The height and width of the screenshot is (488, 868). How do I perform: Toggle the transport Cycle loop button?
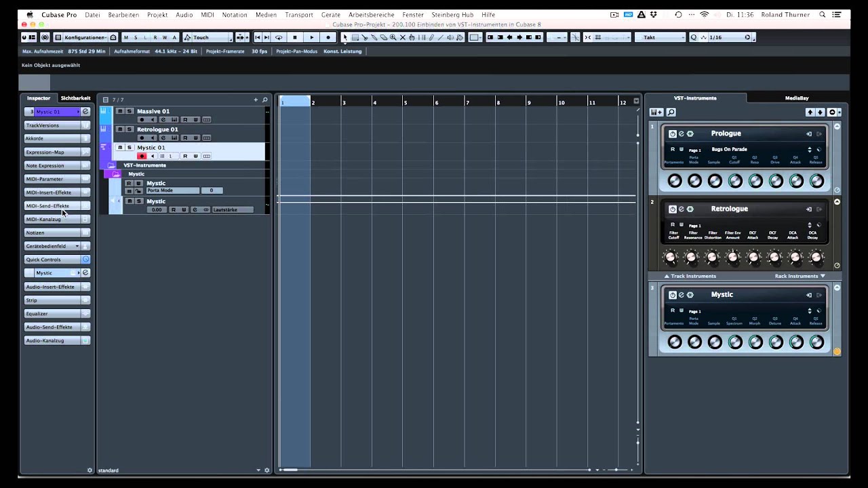(279, 37)
